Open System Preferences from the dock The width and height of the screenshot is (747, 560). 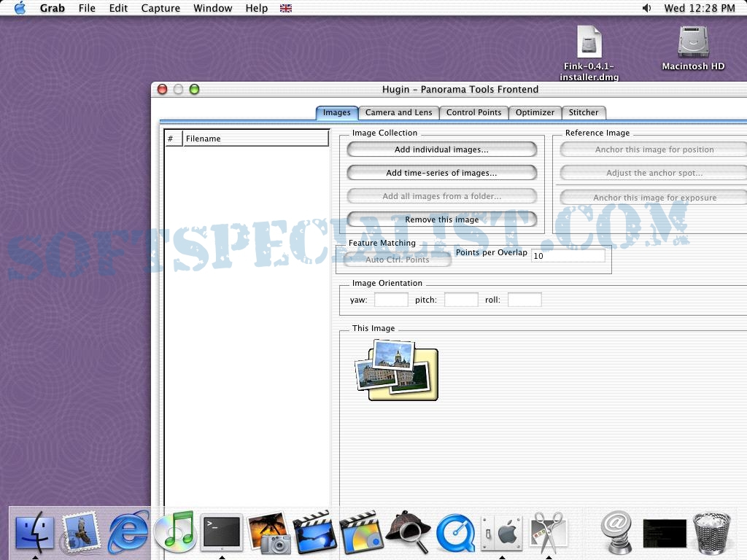[x=502, y=532]
